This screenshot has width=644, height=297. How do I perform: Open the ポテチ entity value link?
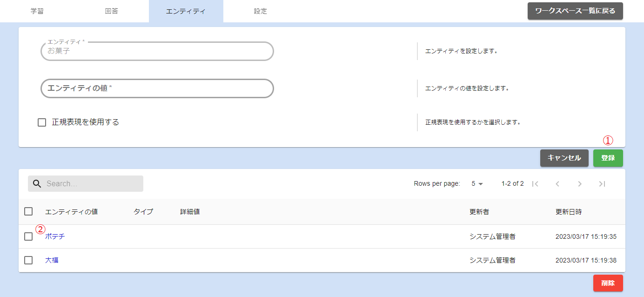[x=55, y=236]
